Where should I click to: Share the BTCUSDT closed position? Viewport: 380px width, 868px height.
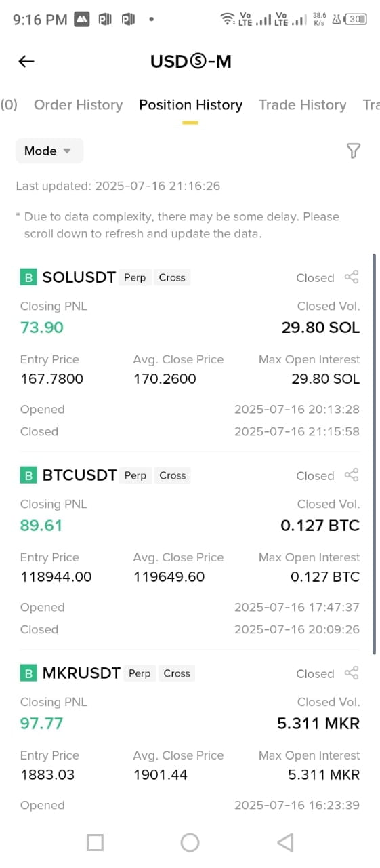[x=352, y=475]
